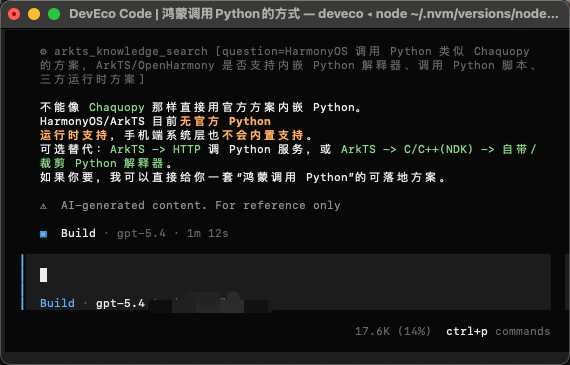Click the 'gpt-5.4' model label in input box

point(120,303)
